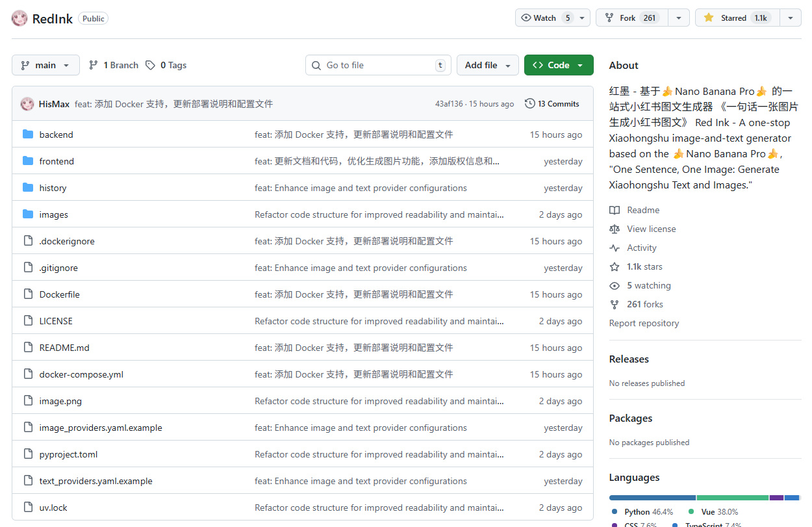Click the purple CSS segment of language bar

777,498
